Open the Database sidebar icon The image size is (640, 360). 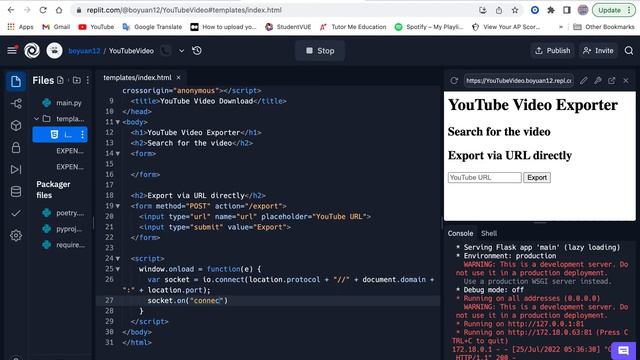[16, 191]
